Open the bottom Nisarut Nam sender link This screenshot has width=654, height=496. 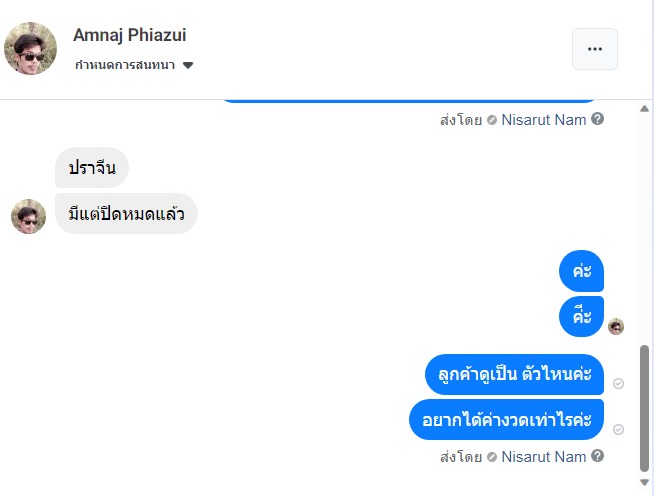[x=543, y=457]
